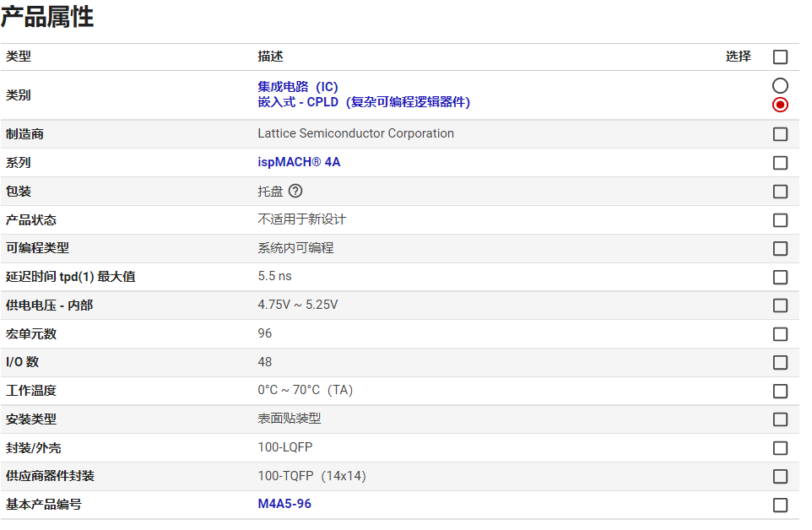Viewport: 812px width, 530px height.
Task: Open the 嵌入式 - CPLD category link
Action: tap(363, 102)
